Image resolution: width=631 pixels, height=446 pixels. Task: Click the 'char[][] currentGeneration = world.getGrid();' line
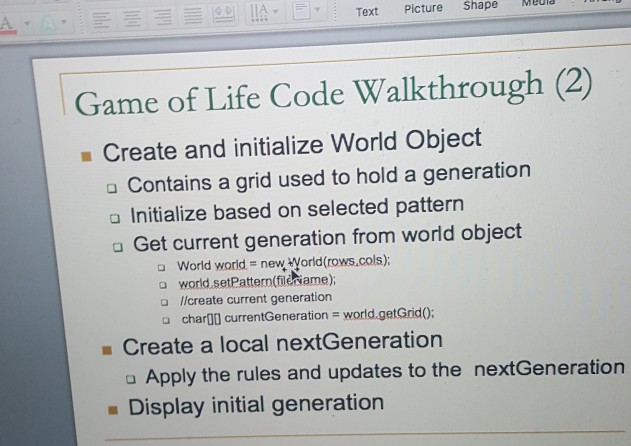[308, 316]
